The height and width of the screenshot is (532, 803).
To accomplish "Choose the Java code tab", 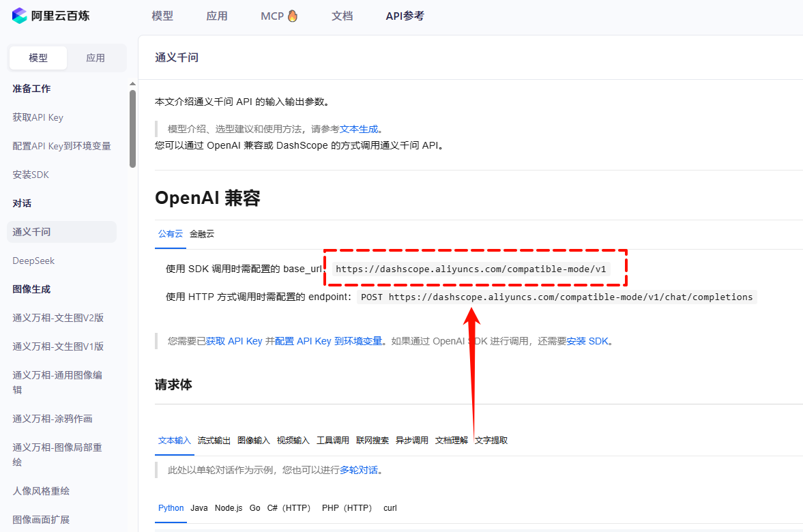I will coord(199,507).
